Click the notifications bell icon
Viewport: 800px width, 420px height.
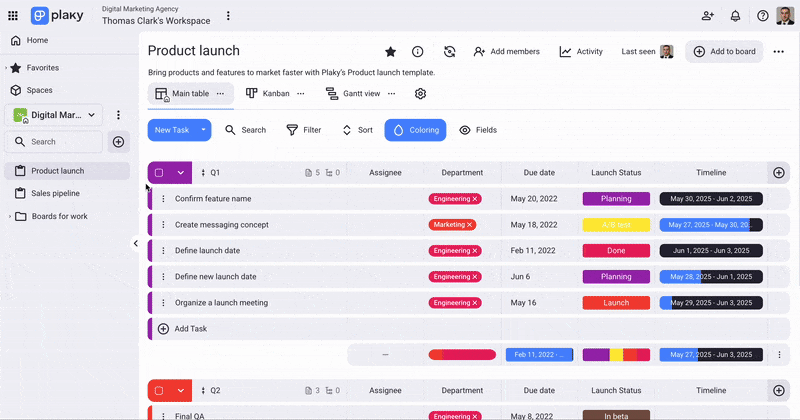[x=735, y=16]
